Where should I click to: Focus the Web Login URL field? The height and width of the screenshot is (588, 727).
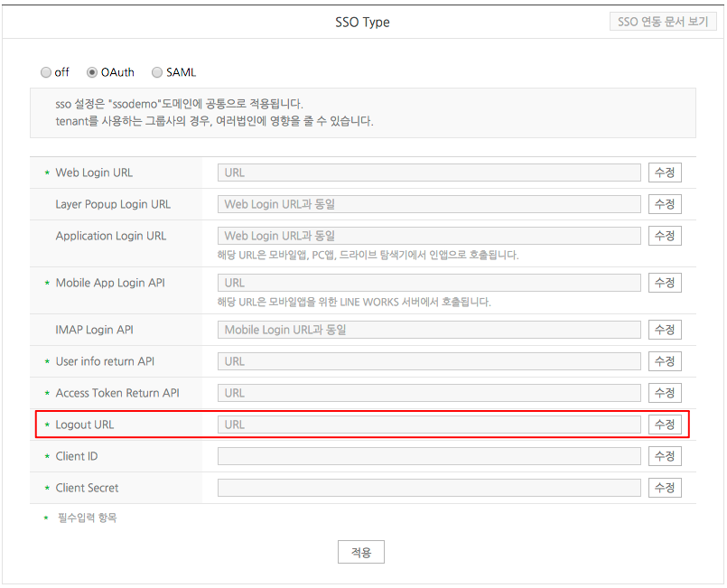pos(429,173)
